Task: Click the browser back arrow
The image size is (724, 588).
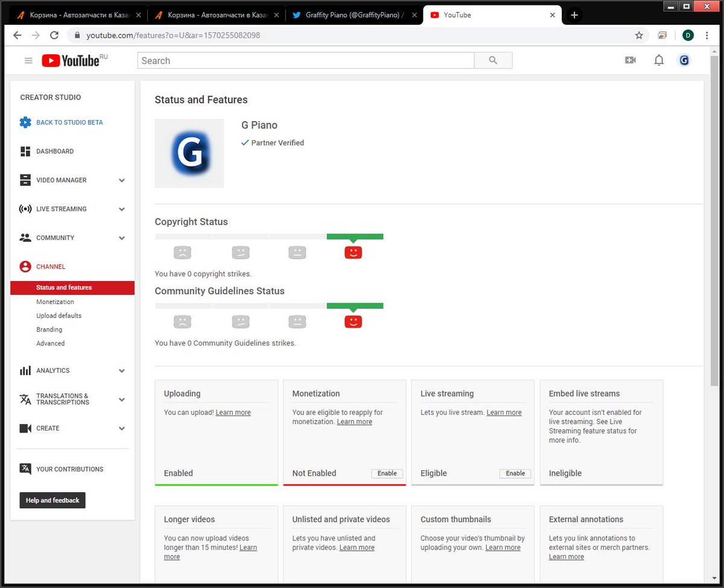Action: point(17,36)
